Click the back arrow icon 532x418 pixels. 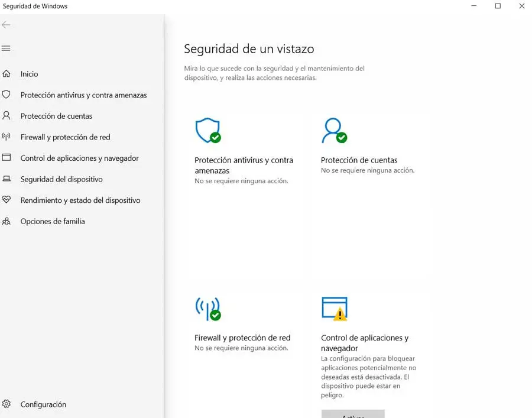[x=6, y=25]
